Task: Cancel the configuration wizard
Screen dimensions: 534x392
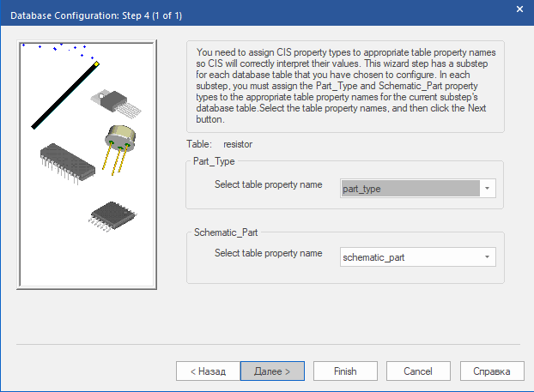Action: (x=417, y=371)
